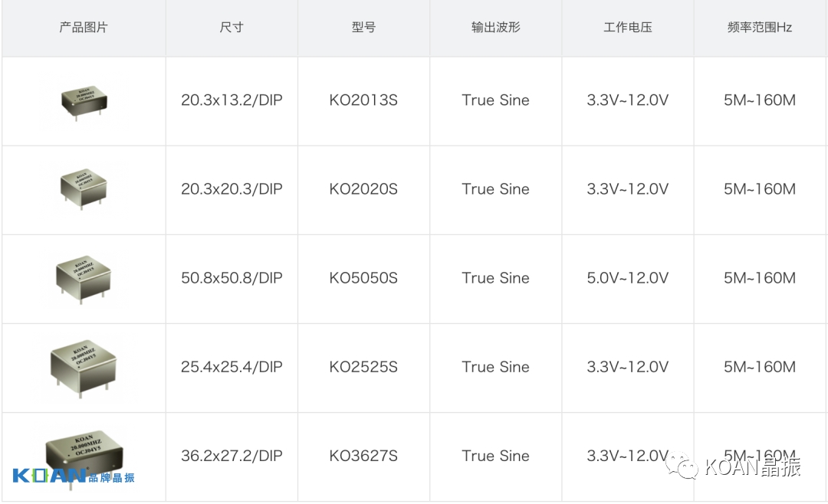Click the KO2020S model name

point(363,189)
